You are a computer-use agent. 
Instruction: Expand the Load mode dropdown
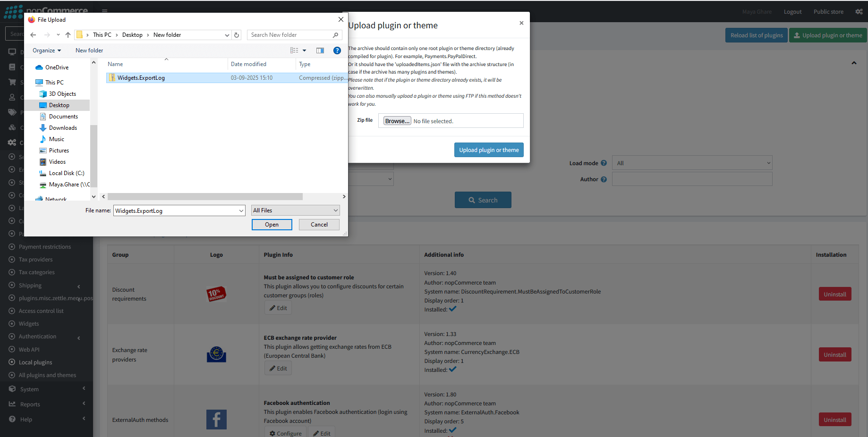coord(692,163)
